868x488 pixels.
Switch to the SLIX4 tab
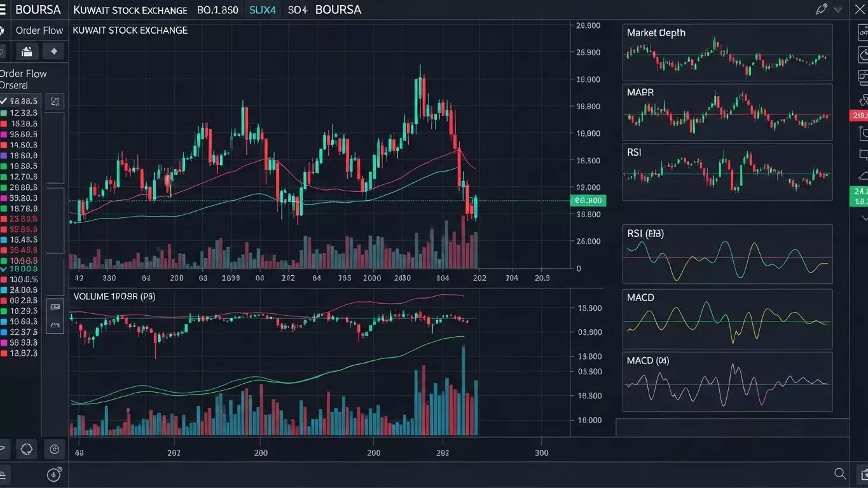[263, 10]
